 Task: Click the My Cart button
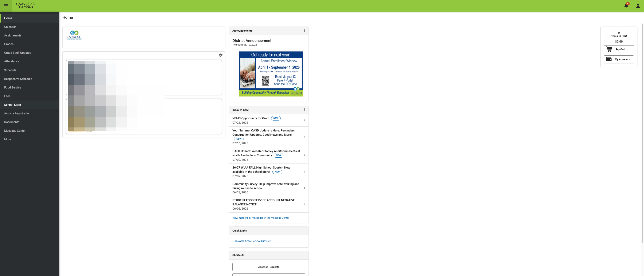[x=619, y=49]
